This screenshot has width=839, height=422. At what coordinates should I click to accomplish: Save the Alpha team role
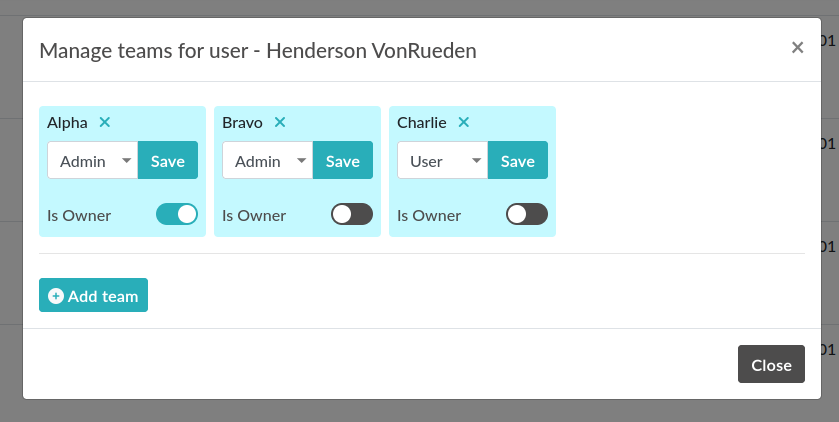[168, 160]
